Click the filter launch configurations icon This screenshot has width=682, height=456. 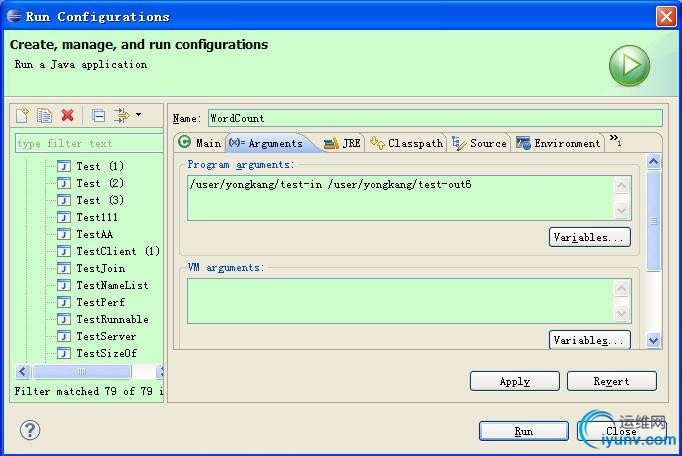tap(122, 115)
